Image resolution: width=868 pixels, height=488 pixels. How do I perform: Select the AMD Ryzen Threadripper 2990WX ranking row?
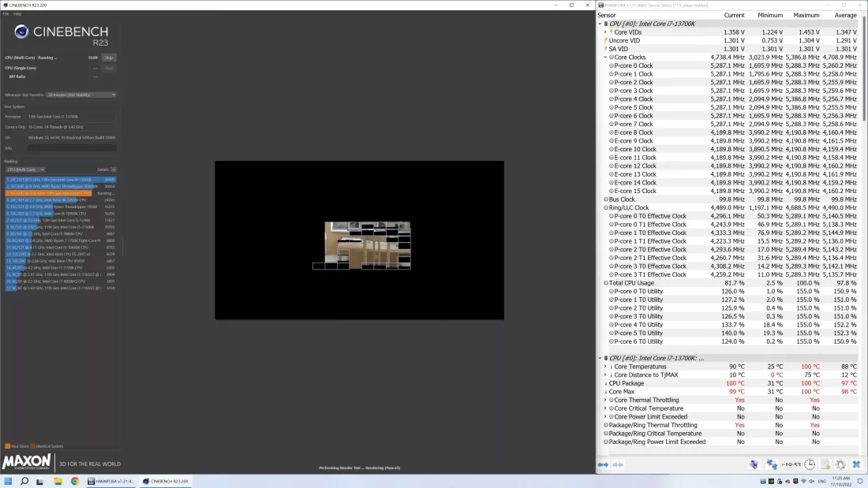coord(61,187)
